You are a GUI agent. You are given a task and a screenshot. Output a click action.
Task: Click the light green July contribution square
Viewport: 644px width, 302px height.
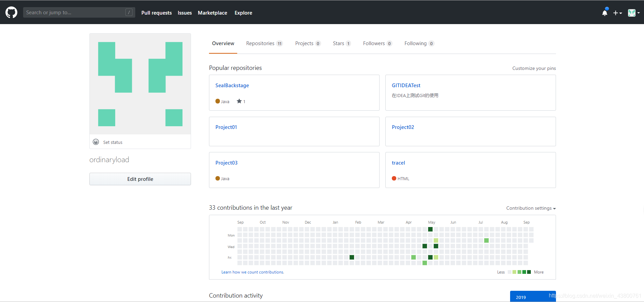[x=486, y=240]
